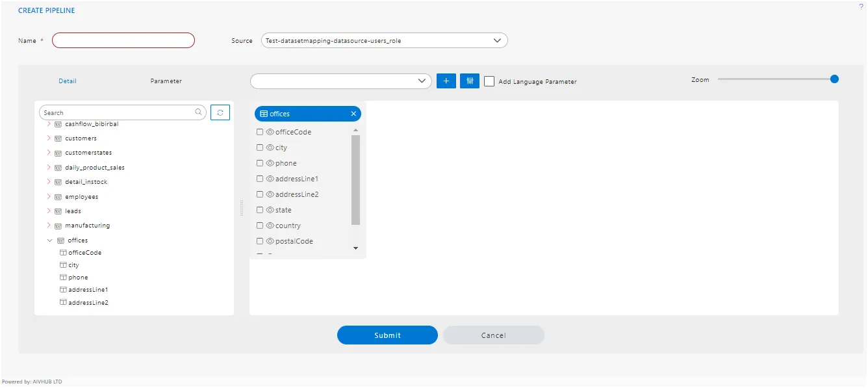Check the city checkbox in card

pos(260,148)
